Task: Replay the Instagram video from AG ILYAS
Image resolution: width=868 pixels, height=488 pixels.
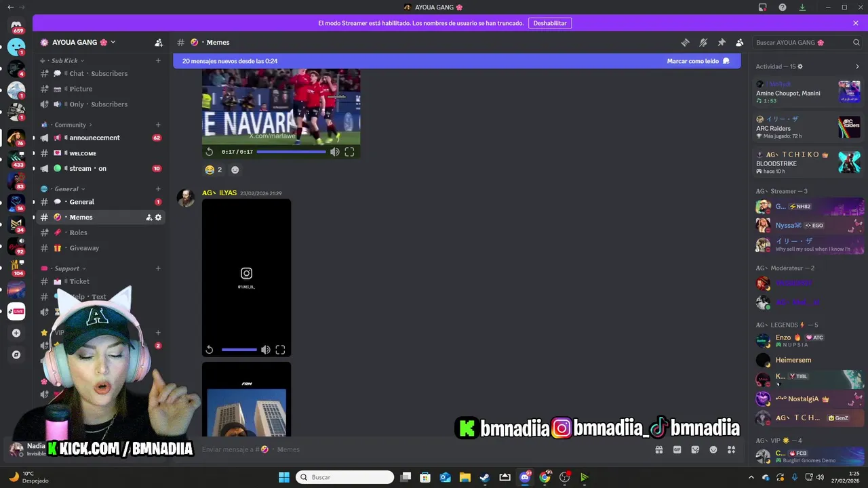Action: pos(210,350)
